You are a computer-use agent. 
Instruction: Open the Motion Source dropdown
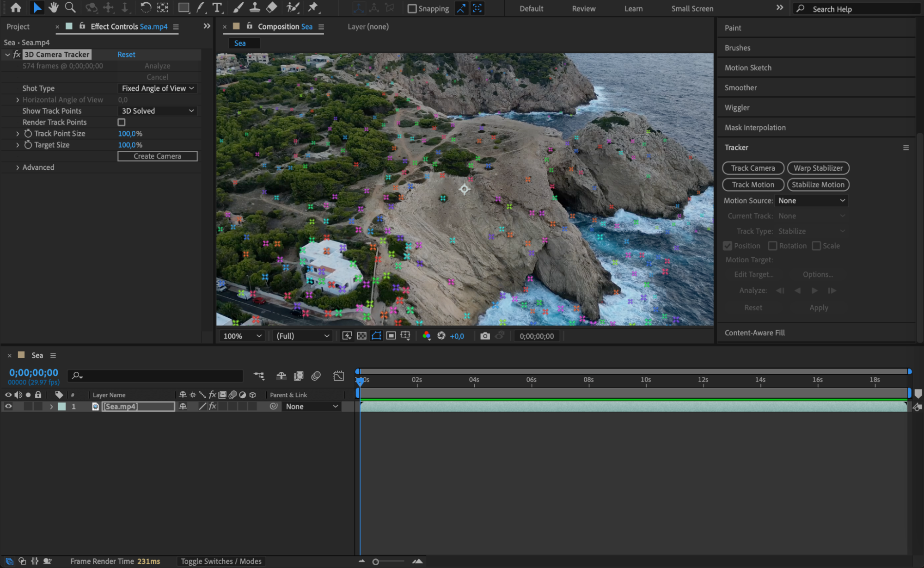pyautogui.click(x=811, y=200)
